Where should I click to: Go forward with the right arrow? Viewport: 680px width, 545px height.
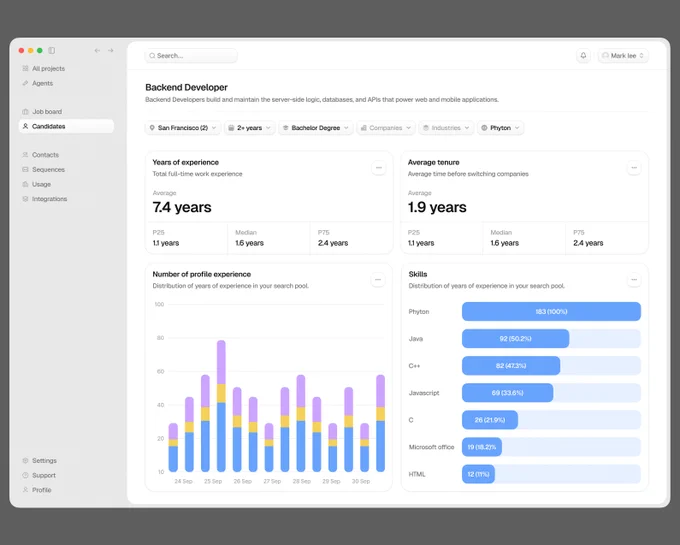coord(111,51)
